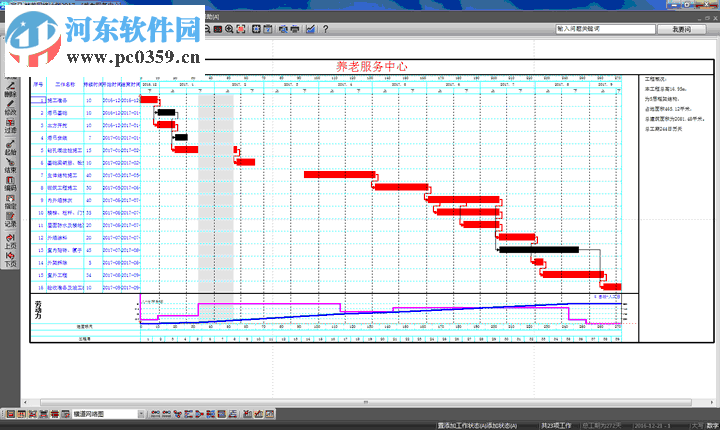Open the 横道网络图 view dropdown
720x430 pixels.
[108, 414]
